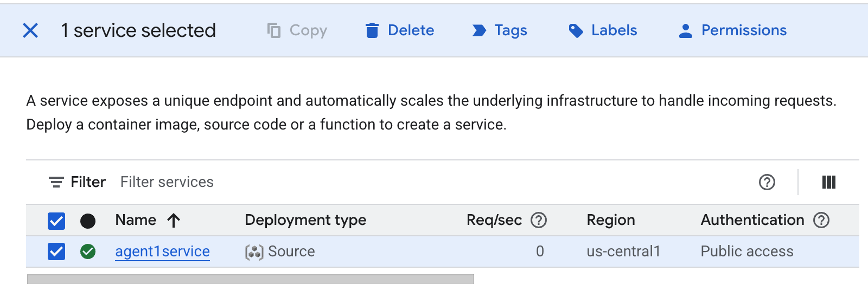Sort by Name column ascending arrow
The width and height of the screenshot is (868, 297).
pos(174,220)
